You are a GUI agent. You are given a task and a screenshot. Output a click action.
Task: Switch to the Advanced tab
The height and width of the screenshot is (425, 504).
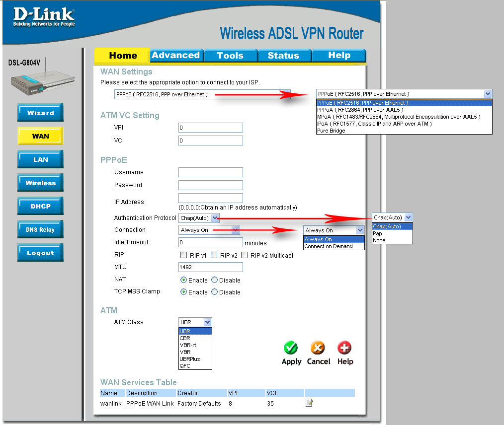click(176, 55)
